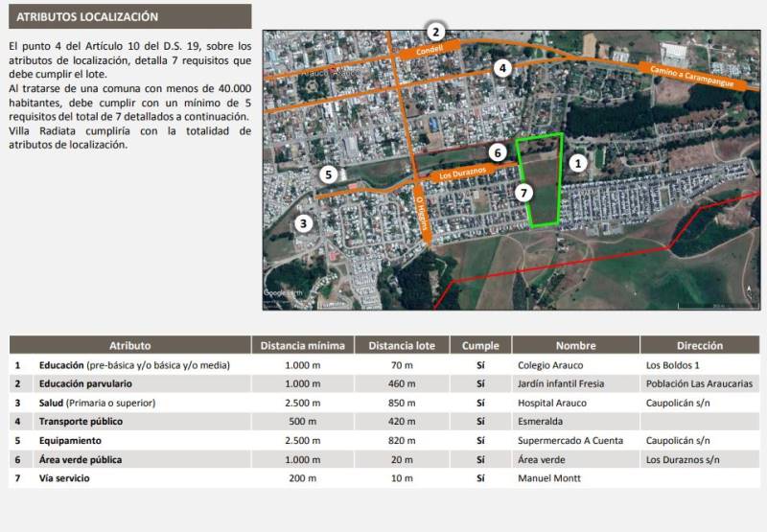Image resolution: width=767 pixels, height=532 pixels.
Task: Click the Esmeralda name cell
Action: (x=540, y=422)
